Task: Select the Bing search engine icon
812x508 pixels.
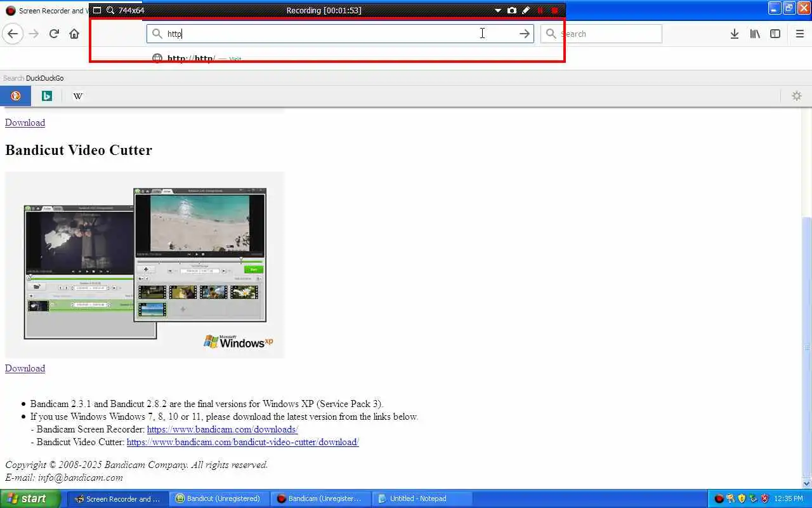Action: click(47, 96)
